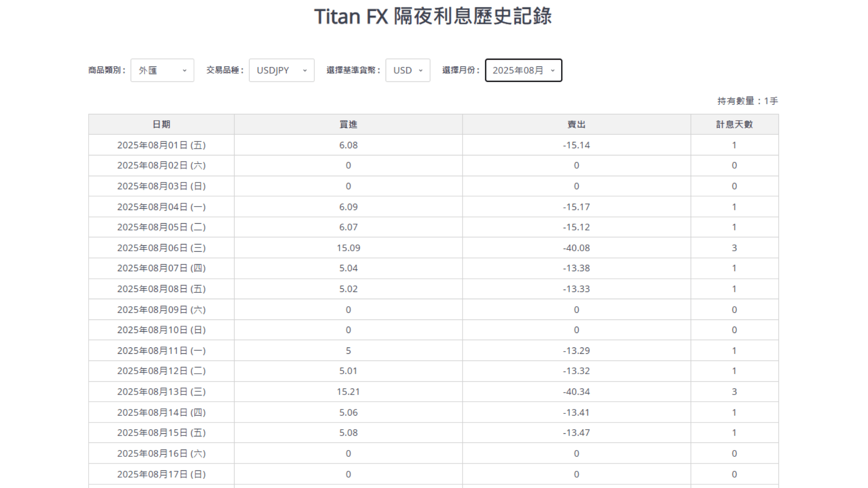Open the 交易品種 dropdown showing USDJPY

pos(281,70)
